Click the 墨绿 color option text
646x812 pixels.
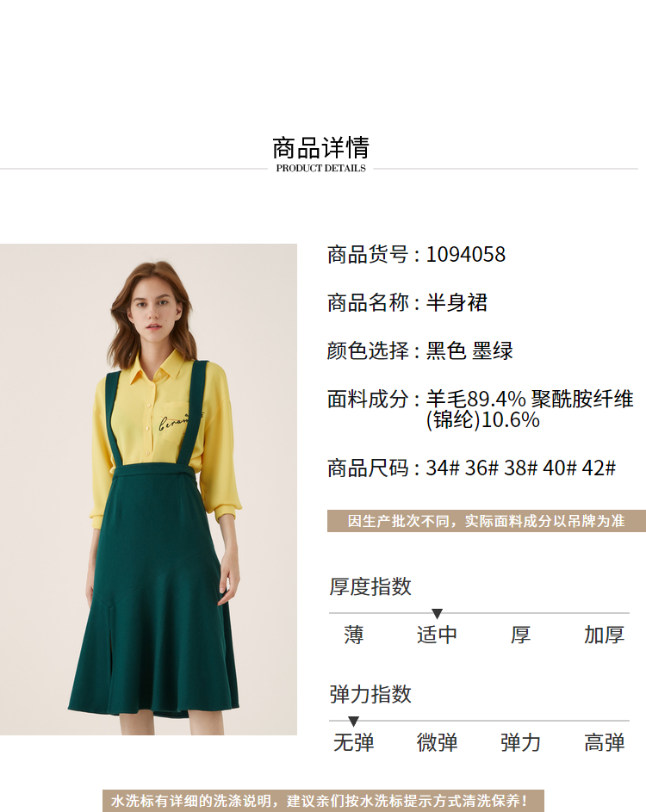pos(492,350)
